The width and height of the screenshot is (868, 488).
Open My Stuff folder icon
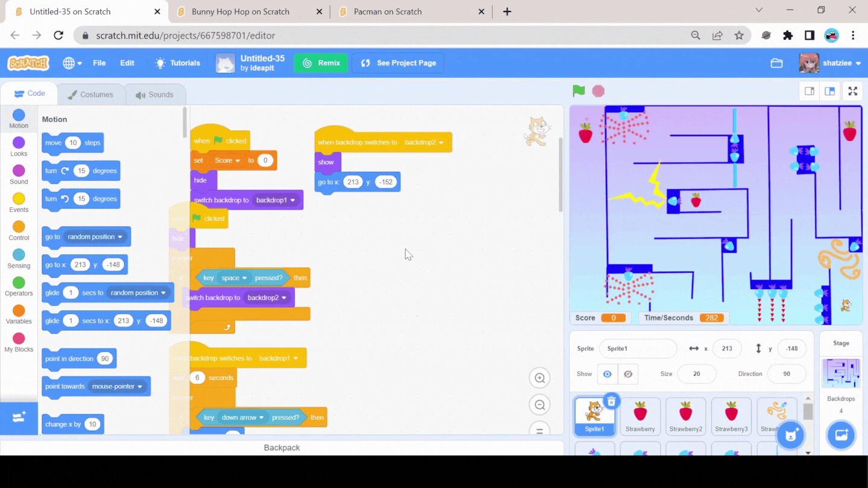click(776, 63)
